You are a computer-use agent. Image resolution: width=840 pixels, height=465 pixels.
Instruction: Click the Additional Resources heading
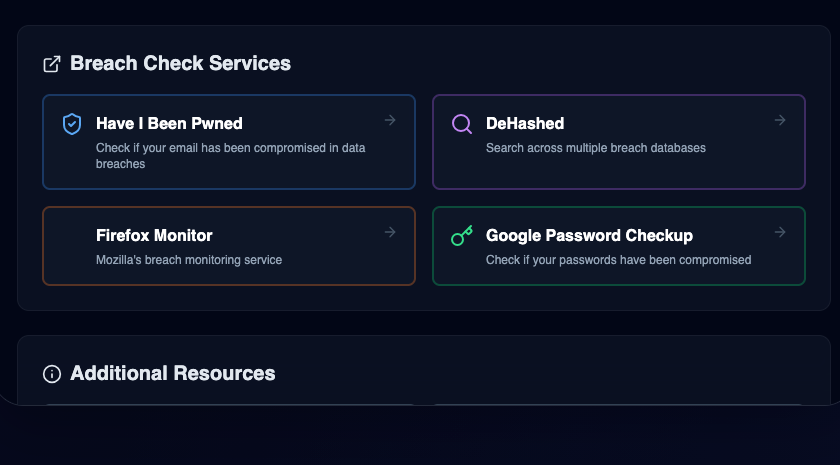click(x=173, y=374)
